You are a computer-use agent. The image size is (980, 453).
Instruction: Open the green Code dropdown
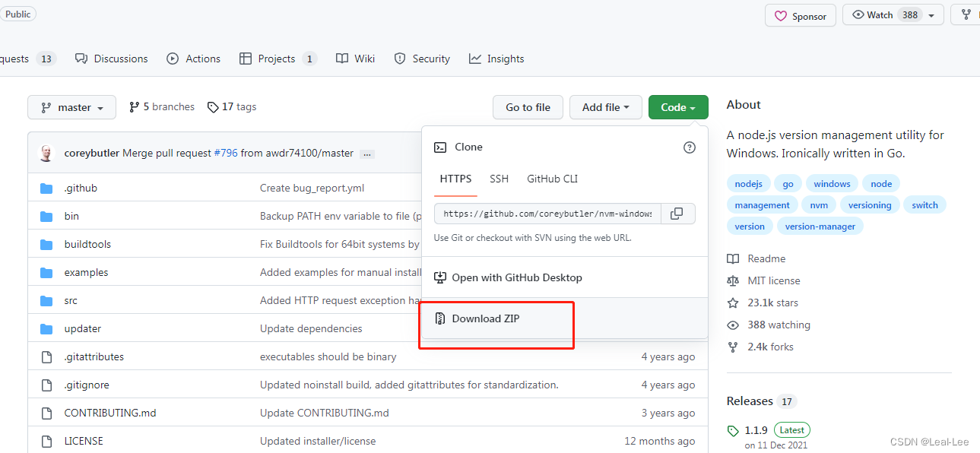coord(677,106)
